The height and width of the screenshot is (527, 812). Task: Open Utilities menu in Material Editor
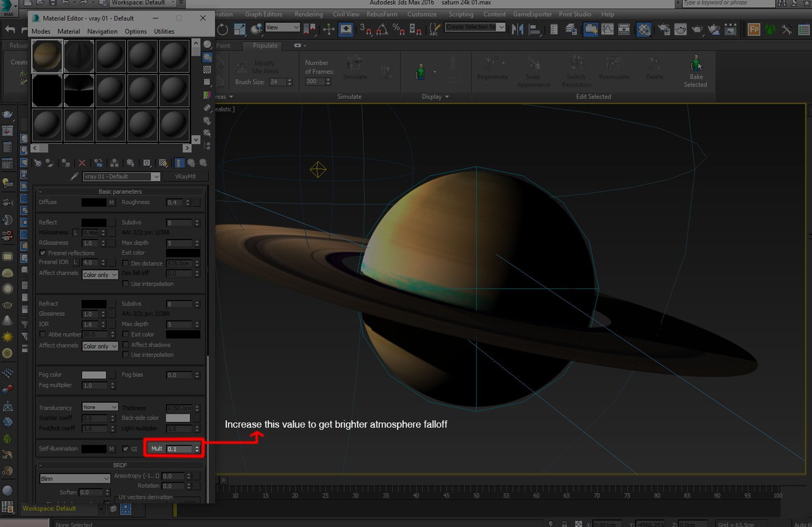(x=164, y=31)
